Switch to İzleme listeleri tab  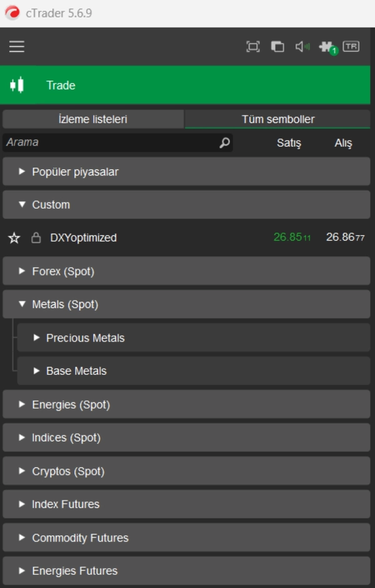click(92, 119)
